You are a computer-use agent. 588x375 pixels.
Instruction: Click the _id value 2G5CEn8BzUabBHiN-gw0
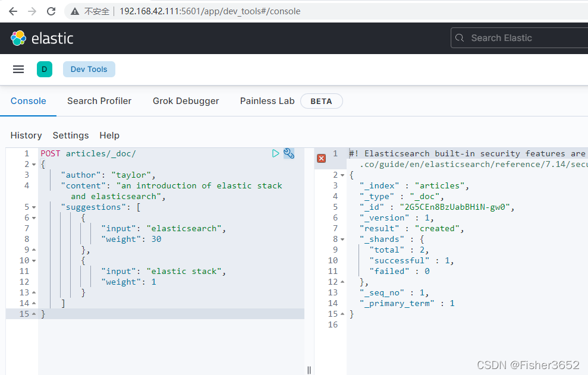455,207
